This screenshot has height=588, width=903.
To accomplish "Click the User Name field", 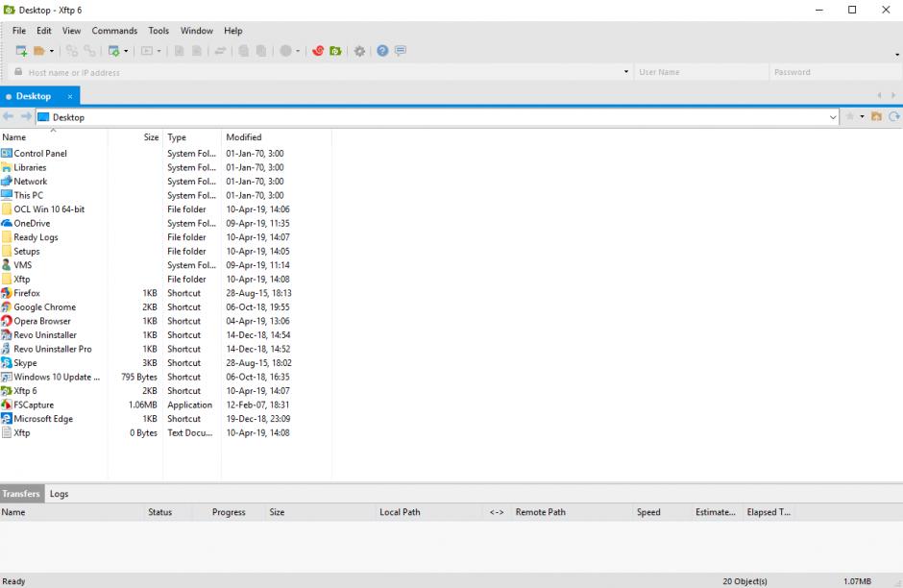I will tap(701, 72).
